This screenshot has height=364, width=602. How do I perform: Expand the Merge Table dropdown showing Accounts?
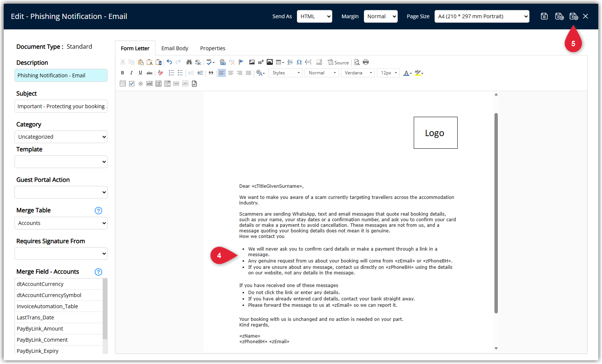pyautogui.click(x=61, y=223)
